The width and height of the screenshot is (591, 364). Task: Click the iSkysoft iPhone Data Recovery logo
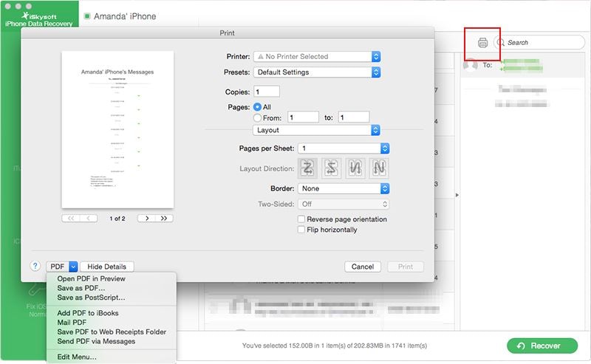click(x=39, y=20)
